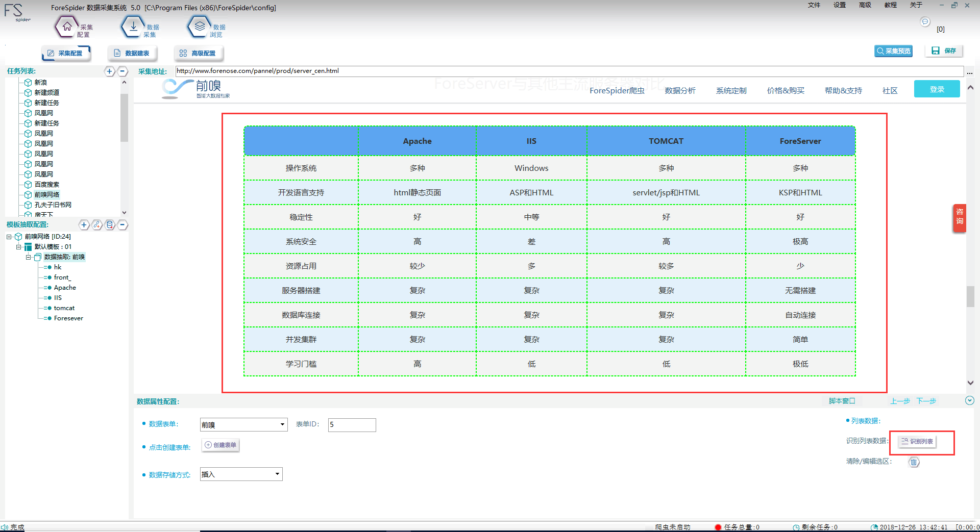Click the minus icon in 模板抽取配置 header

click(122, 225)
